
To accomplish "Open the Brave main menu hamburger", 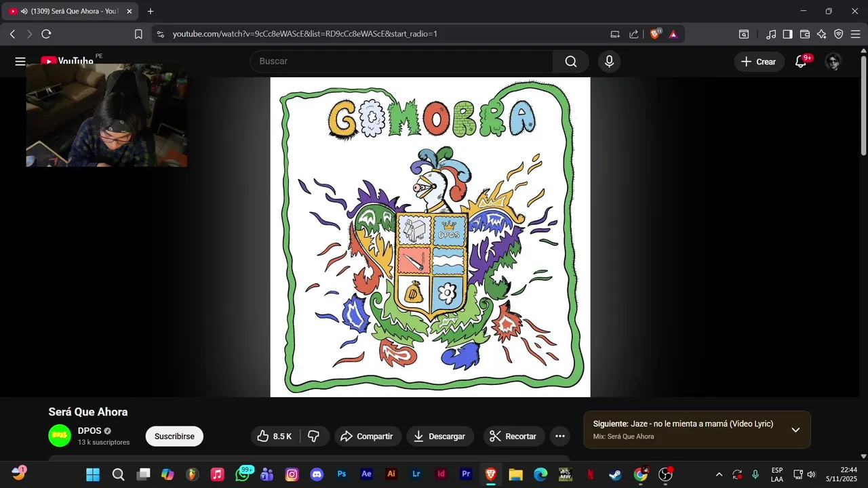I will pos(856,34).
